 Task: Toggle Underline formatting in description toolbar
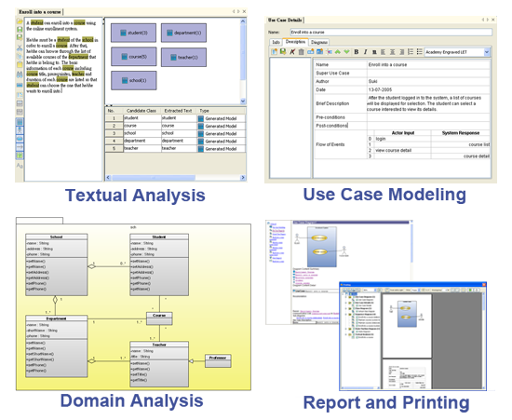(x=374, y=51)
